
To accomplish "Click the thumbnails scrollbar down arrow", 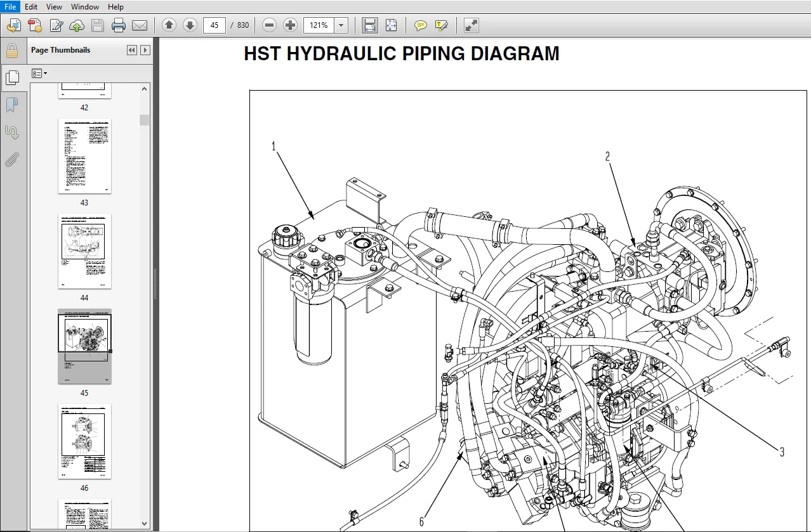I will pyautogui.click(x=145, y=523).
